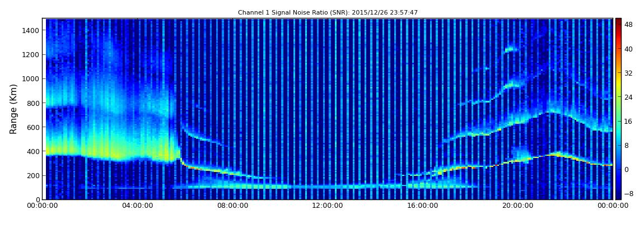Click the 600 range tick label
The width and height of the screenshot is (644, 228).
click(33, 127)
